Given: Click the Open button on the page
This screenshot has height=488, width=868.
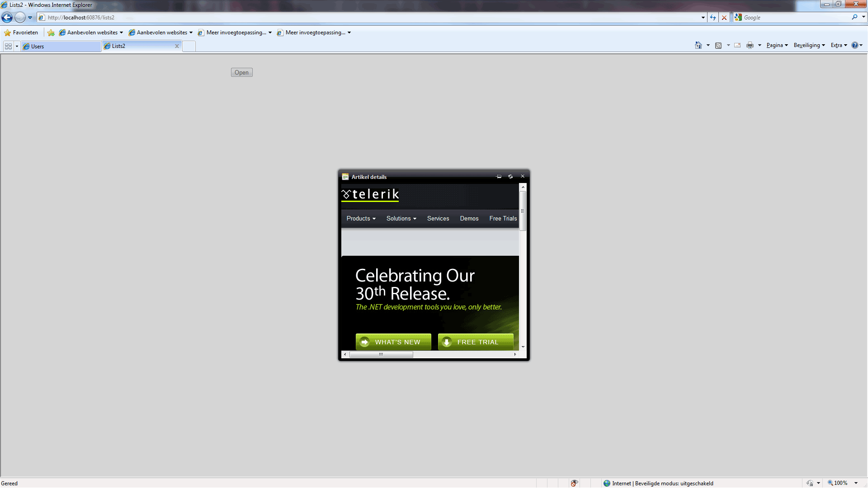Looking at the screenshot, I should tap(241, 72).
